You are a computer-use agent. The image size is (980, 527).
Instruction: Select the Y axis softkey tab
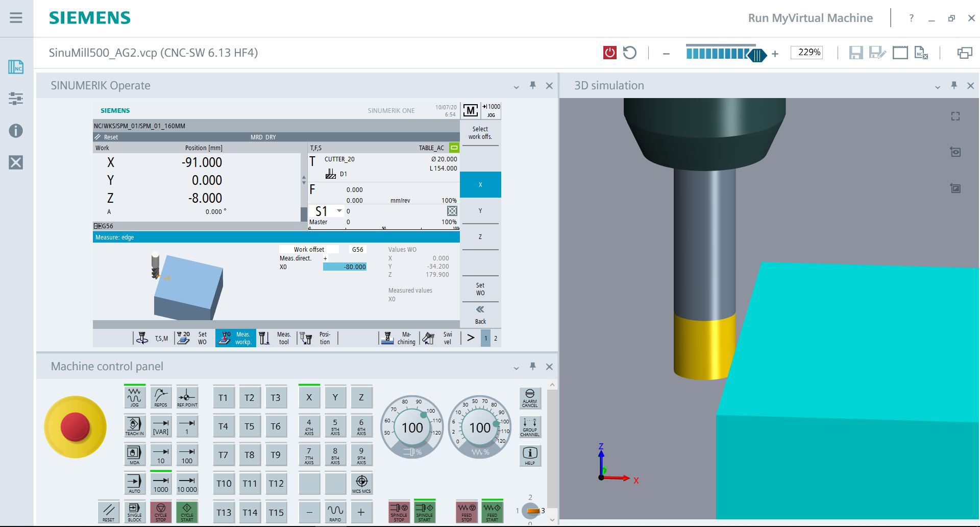click(480, 210)
